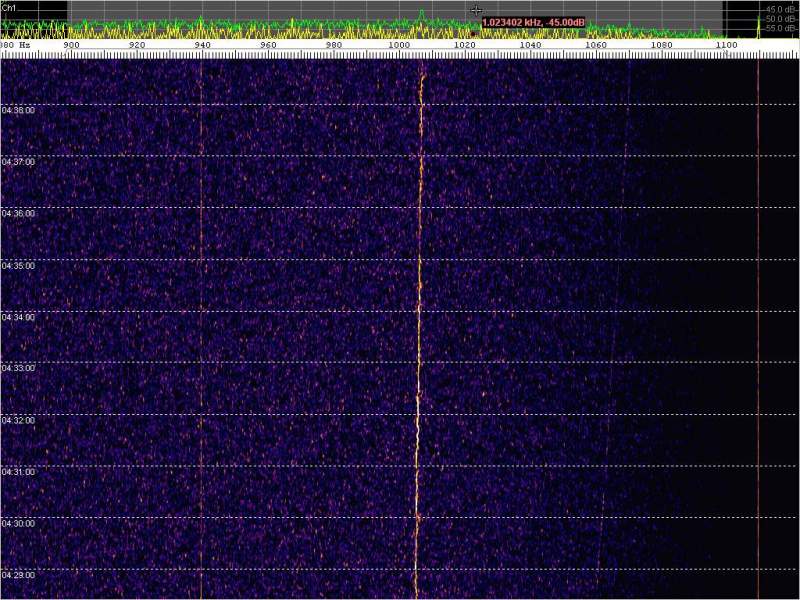The image size is (800, 600).
Task: Select 1040 on the frequency scale
Action: tap(530, 45)
